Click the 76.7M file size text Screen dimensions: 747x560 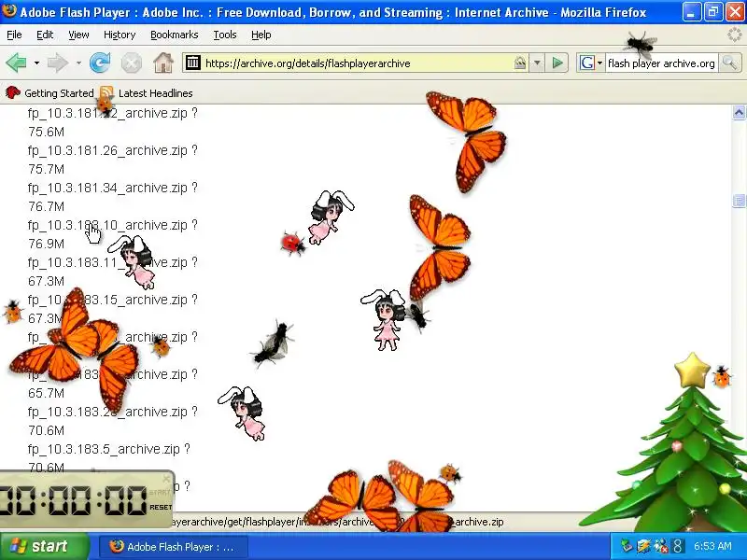pos(46,206)
